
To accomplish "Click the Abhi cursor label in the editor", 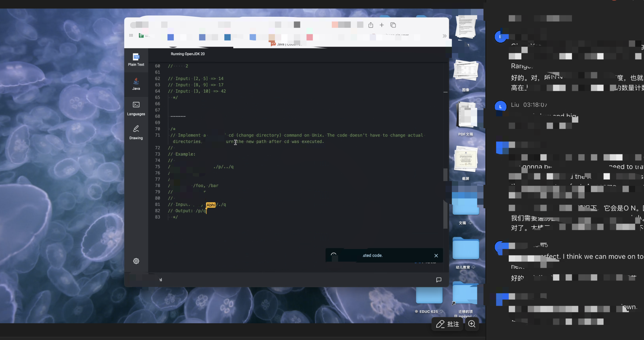I will tap(211, 205).
